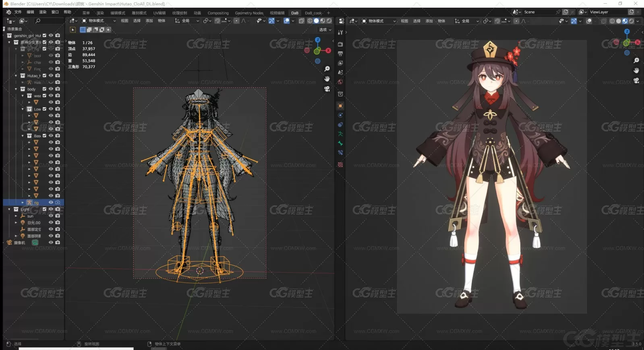Switch to Geometry Nodes workspace tab

click(249, 13)
